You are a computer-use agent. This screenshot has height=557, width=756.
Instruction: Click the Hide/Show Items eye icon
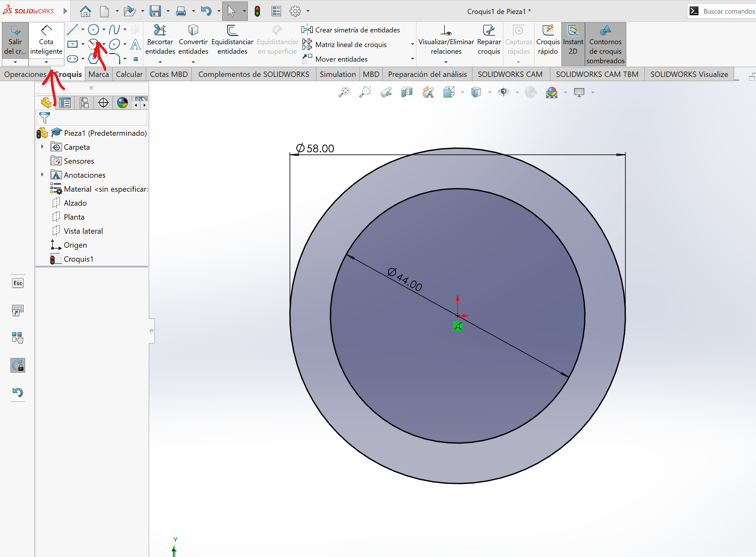504,92
